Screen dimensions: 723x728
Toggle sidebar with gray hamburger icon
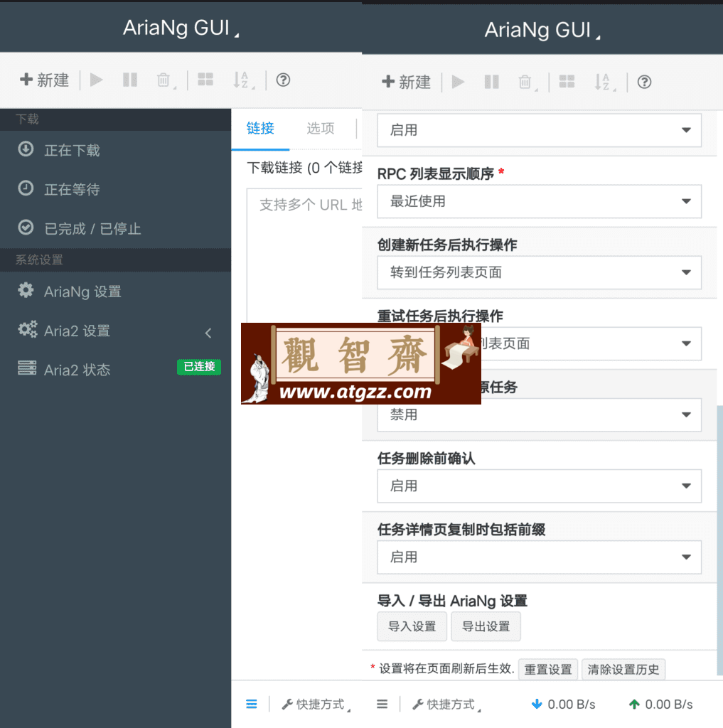382,705
